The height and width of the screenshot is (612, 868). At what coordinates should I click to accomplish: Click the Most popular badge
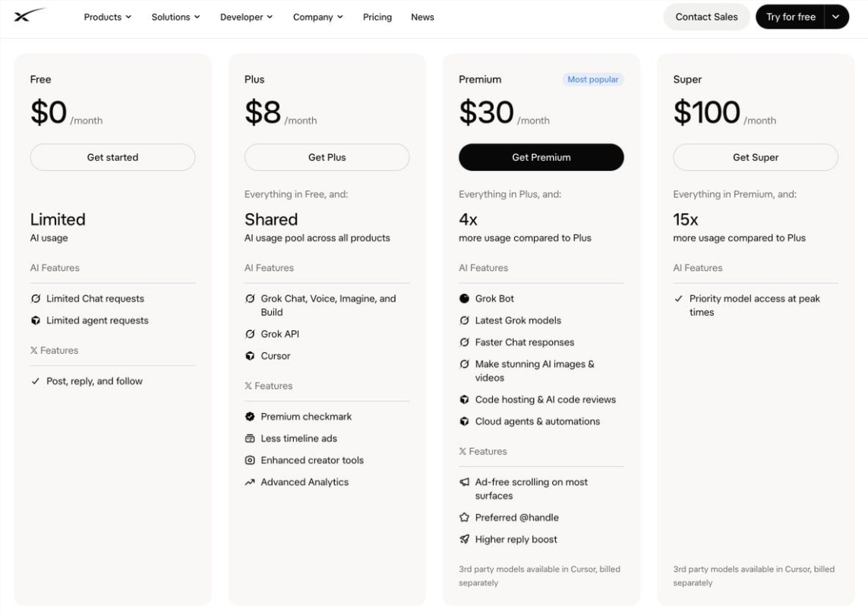tap(593, 80)
